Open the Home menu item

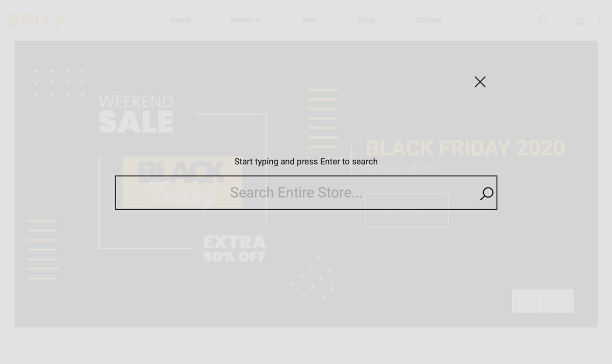180,20
